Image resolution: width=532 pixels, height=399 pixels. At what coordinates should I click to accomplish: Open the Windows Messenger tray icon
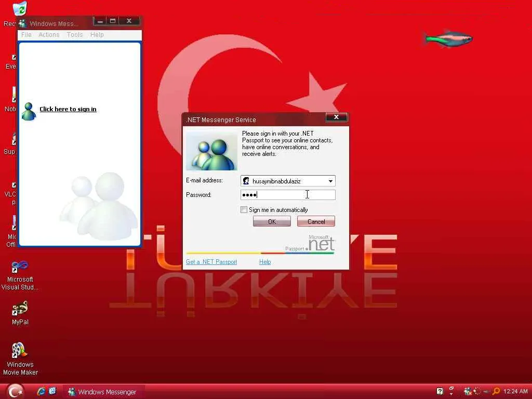click(x=468, y=392)
